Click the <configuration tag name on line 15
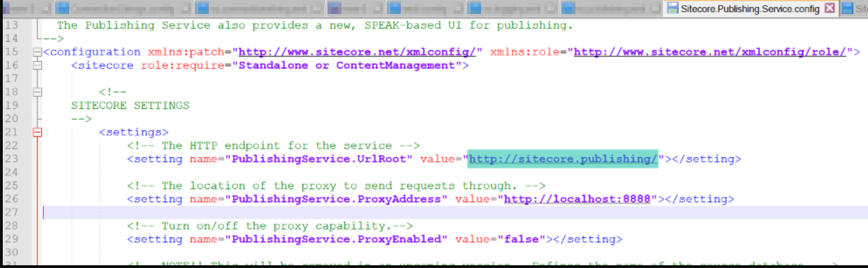 91,52
